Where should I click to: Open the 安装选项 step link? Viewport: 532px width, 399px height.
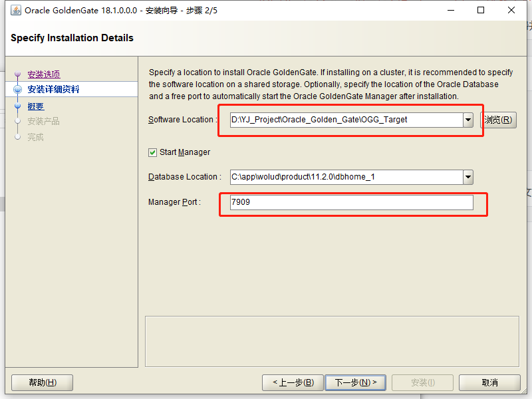tap(44, 74)
